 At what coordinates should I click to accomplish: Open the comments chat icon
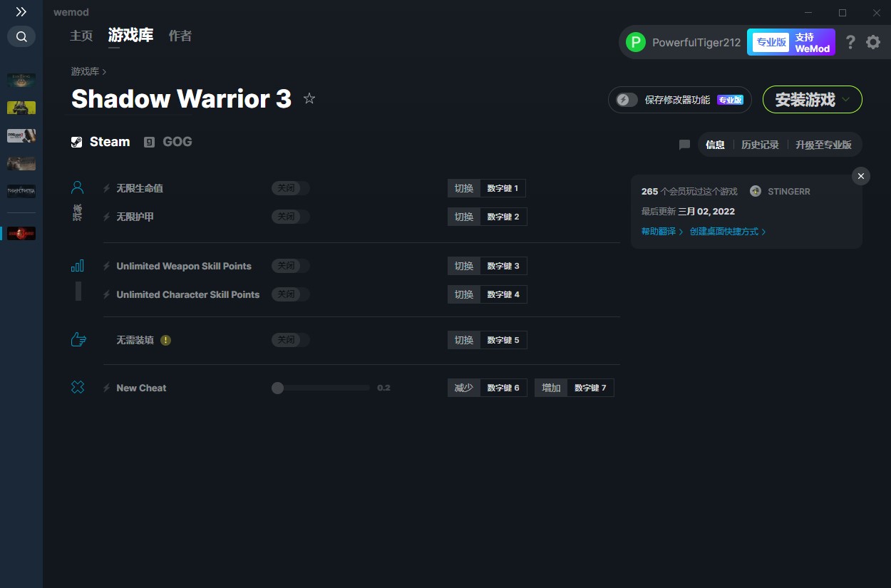(684, 145)
